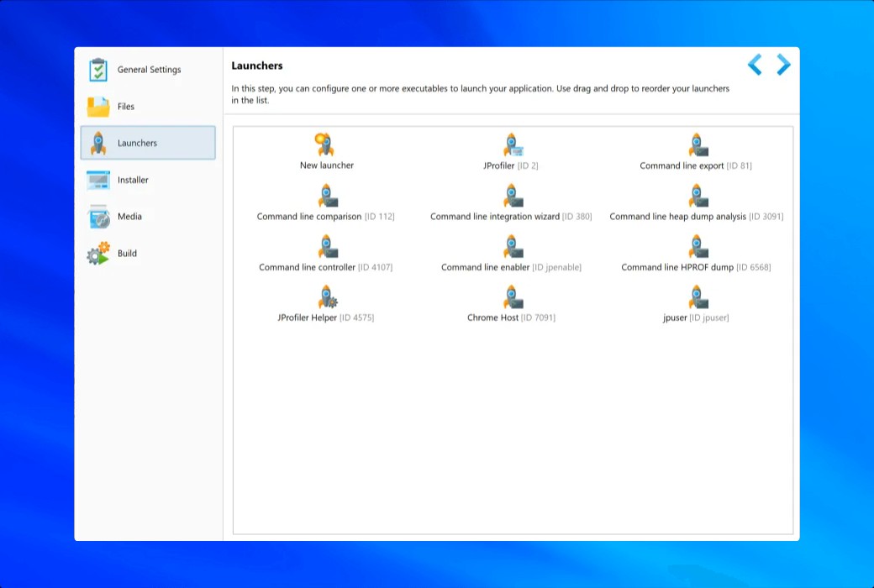874x588 pixels.
Task: Select the Command line comparison launcher icon
Action: [x=327, y=196]
